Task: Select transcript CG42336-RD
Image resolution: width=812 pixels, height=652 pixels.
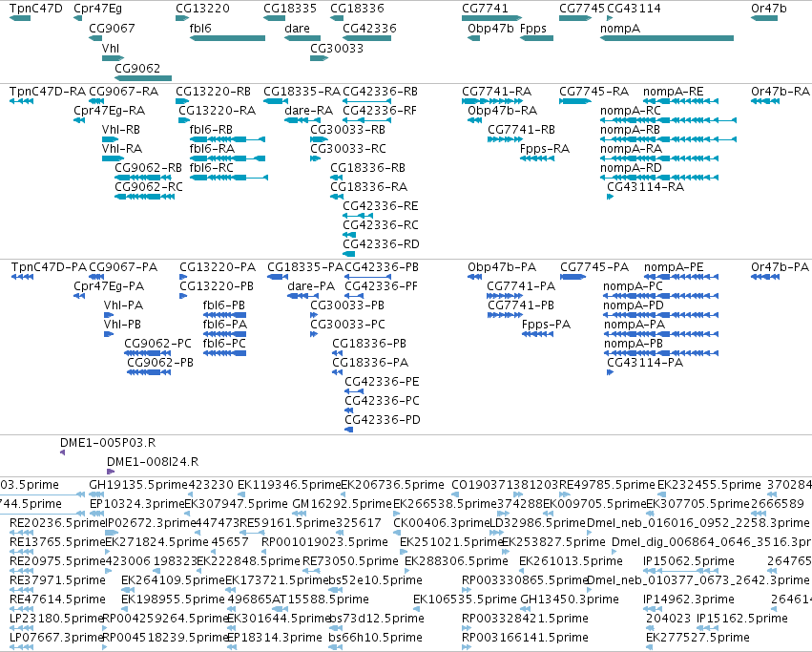Action: point(381,244)
